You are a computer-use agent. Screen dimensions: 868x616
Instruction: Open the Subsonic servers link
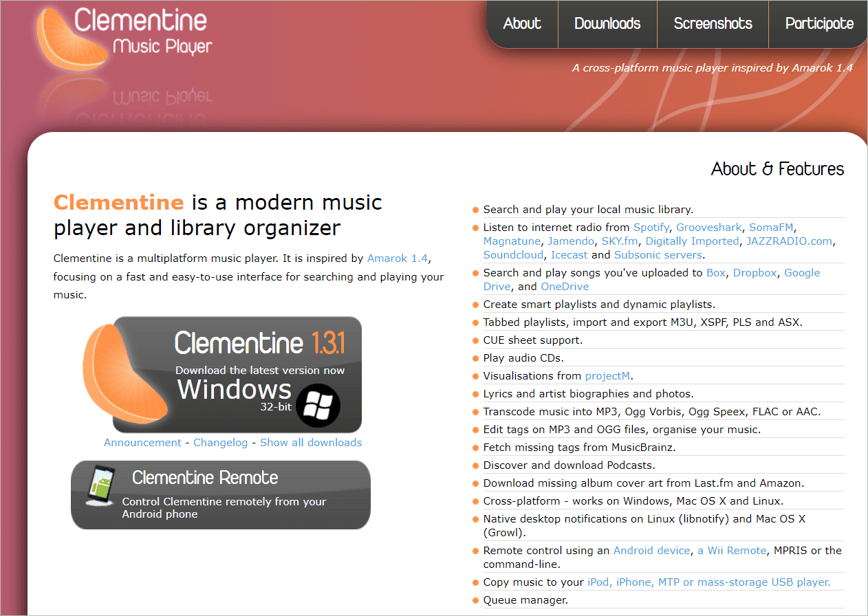click(x=658, y=255)
